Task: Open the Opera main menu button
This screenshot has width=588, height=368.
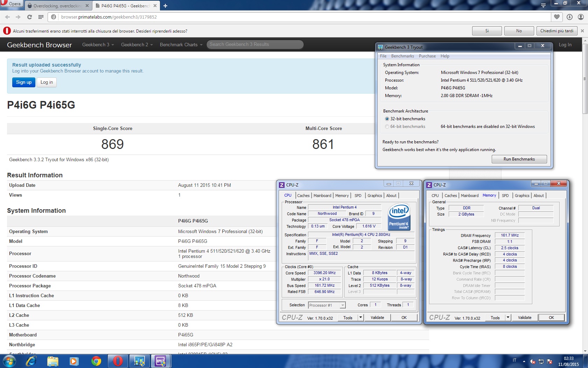Action: pos(12,4)
